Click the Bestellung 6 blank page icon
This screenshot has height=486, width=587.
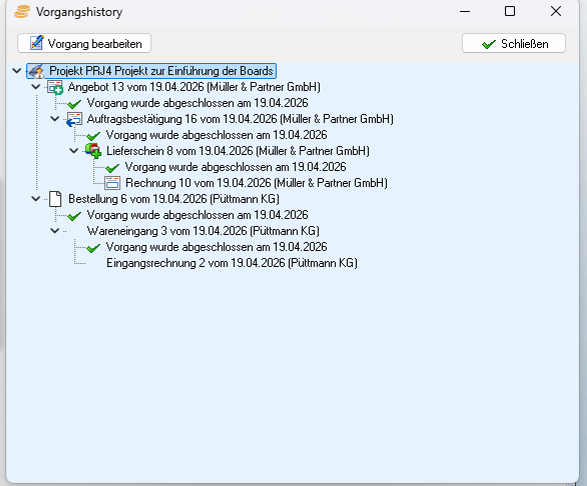pos(55,199)
